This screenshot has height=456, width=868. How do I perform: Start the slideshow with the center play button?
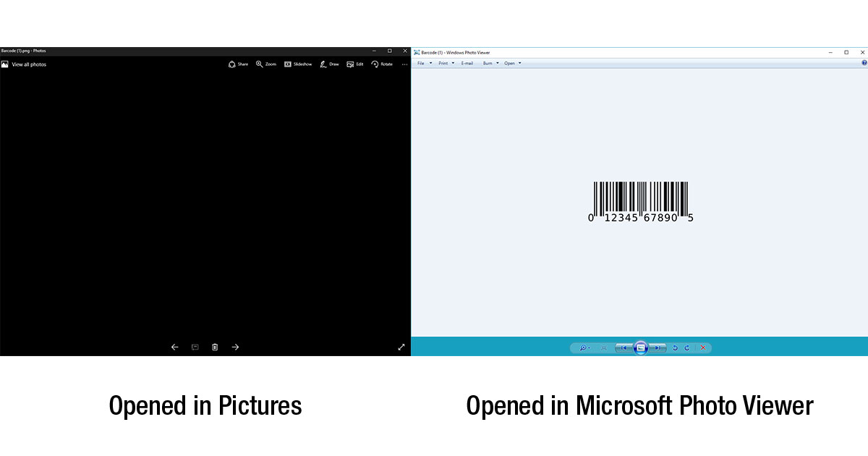(642, 347)
